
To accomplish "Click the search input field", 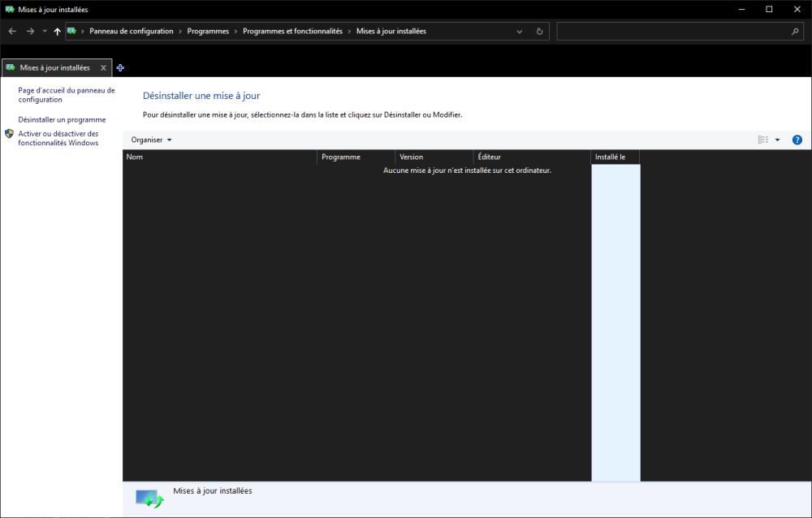I will 672,32.
